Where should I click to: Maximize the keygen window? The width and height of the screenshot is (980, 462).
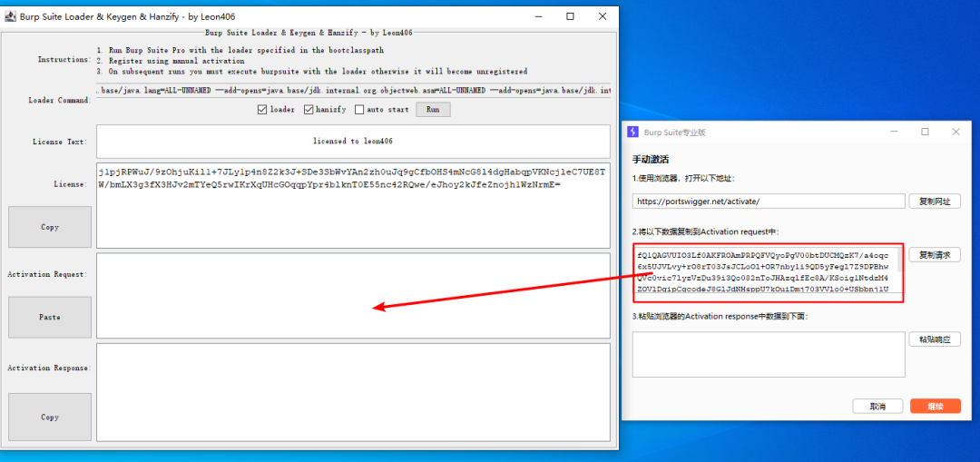coord(570,17)
